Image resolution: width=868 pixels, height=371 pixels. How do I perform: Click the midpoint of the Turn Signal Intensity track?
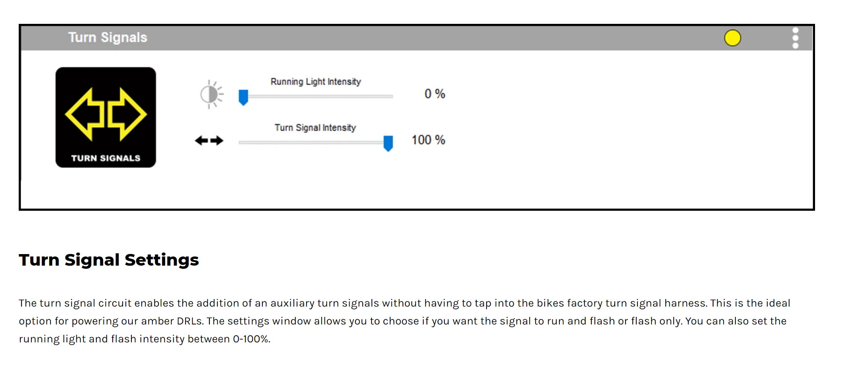(x=316, y=142)
